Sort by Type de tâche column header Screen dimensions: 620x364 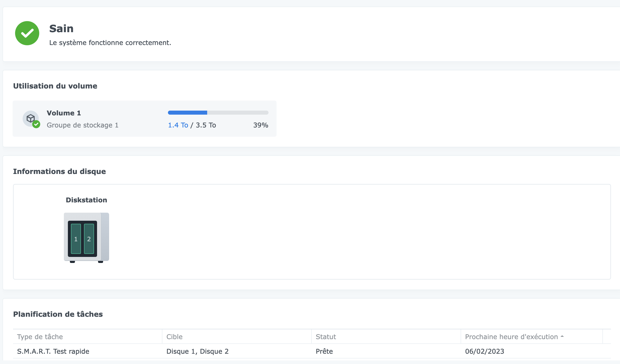click(40, 337)
